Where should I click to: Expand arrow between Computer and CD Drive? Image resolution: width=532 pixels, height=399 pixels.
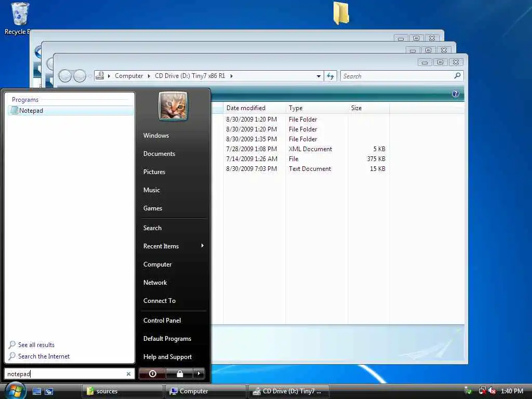[149, 76]
